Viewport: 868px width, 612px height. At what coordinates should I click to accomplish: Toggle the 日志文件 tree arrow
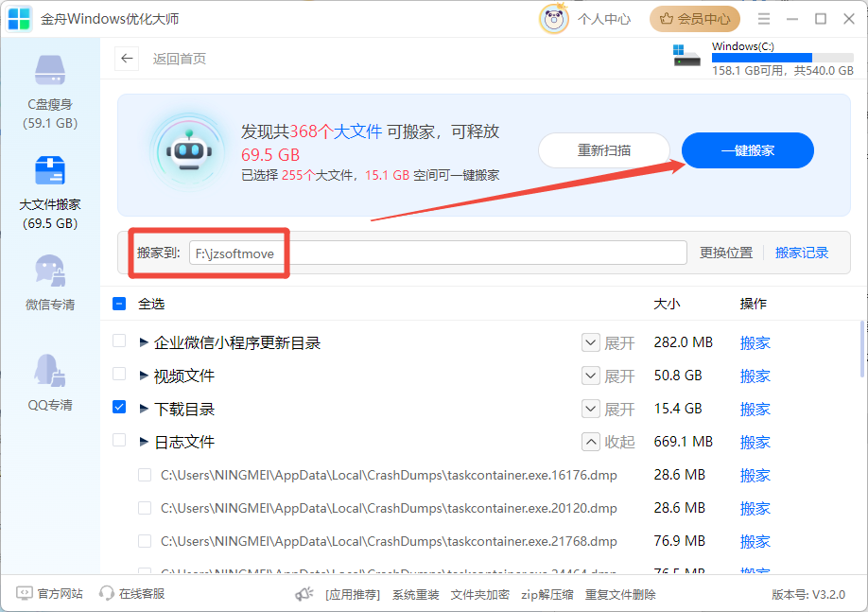pyautogui.click(x=144, y=442)
